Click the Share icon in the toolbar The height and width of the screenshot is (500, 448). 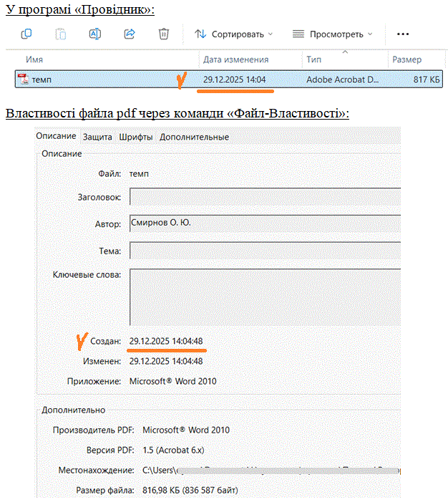(130, 34)
